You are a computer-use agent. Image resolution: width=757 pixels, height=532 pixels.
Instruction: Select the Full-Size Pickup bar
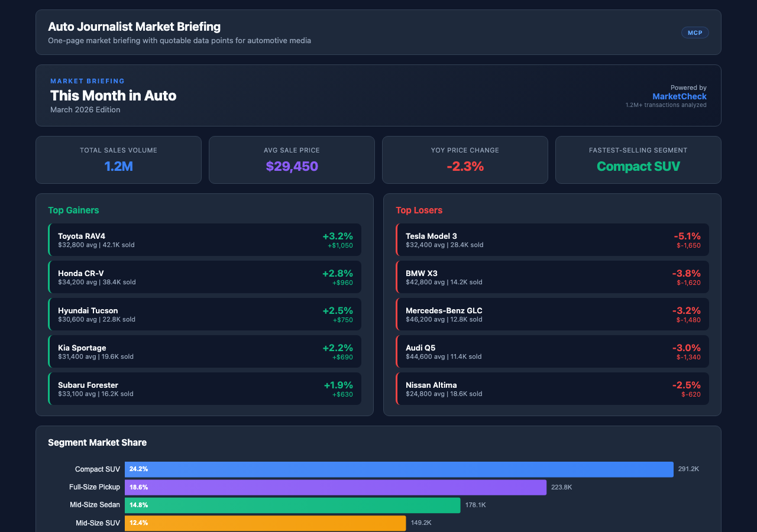click(x=335, y=487)
